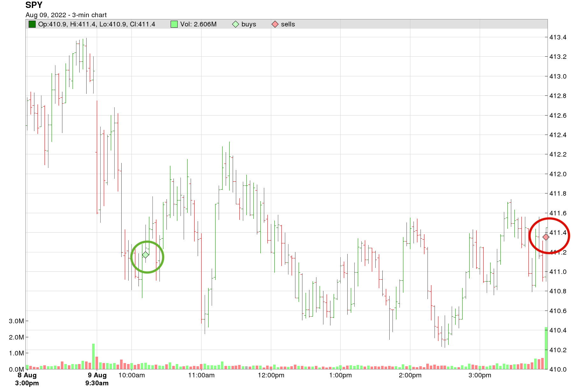
Task: Click the light green volume legend swatch
Action: click(x=174, y=24)
